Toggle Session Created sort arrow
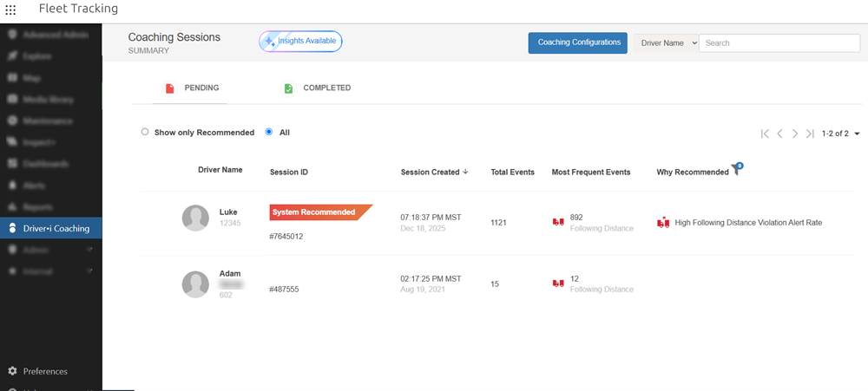This screenshot has width=868, height=391. tap(465, 172)
